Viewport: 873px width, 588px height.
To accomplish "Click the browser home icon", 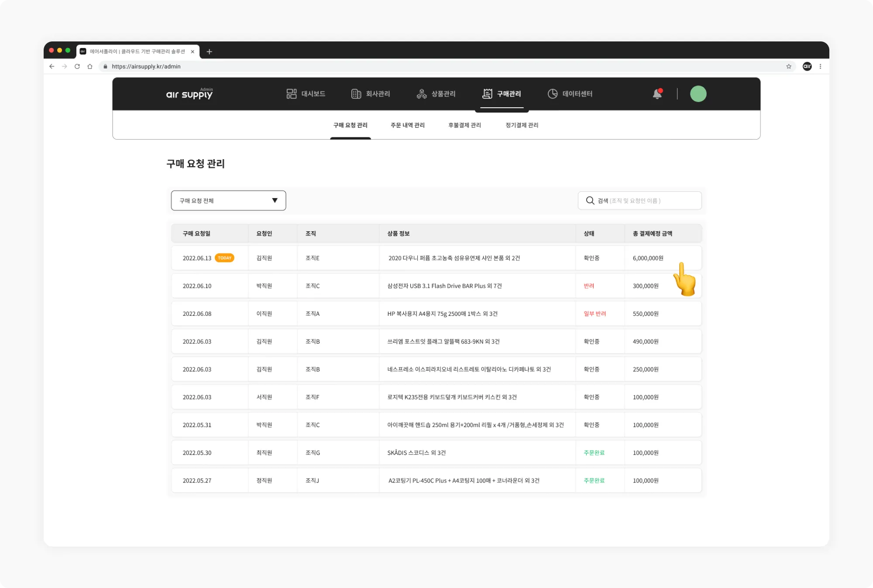I will coord(90,66).
